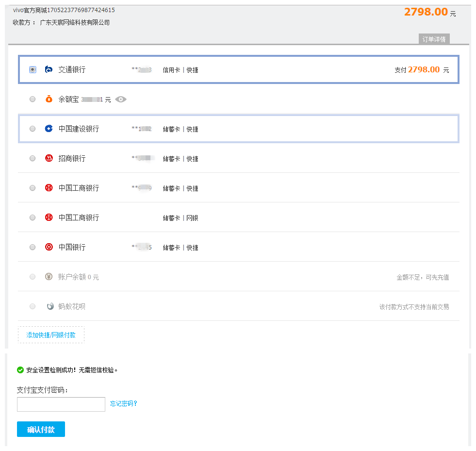The height and width of the screenshot is (451, 476).
Task: Click the vivo官方商城 order number text
Action: point(64,10)
